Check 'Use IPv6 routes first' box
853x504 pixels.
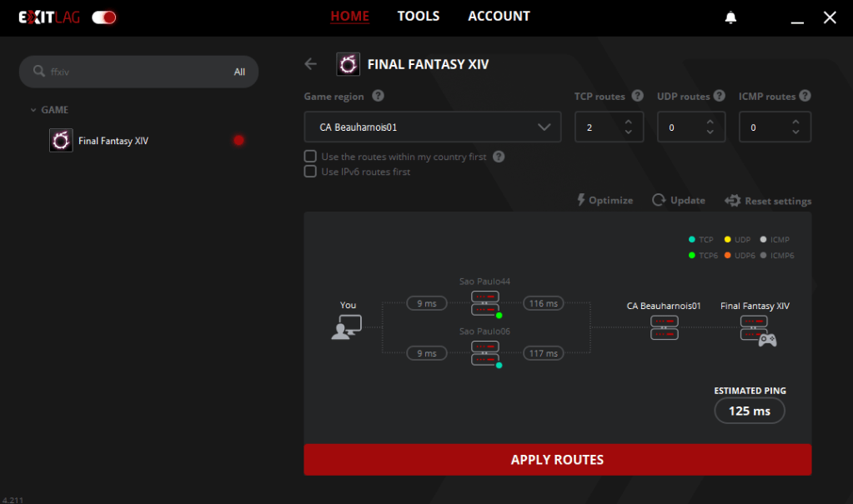310,172
